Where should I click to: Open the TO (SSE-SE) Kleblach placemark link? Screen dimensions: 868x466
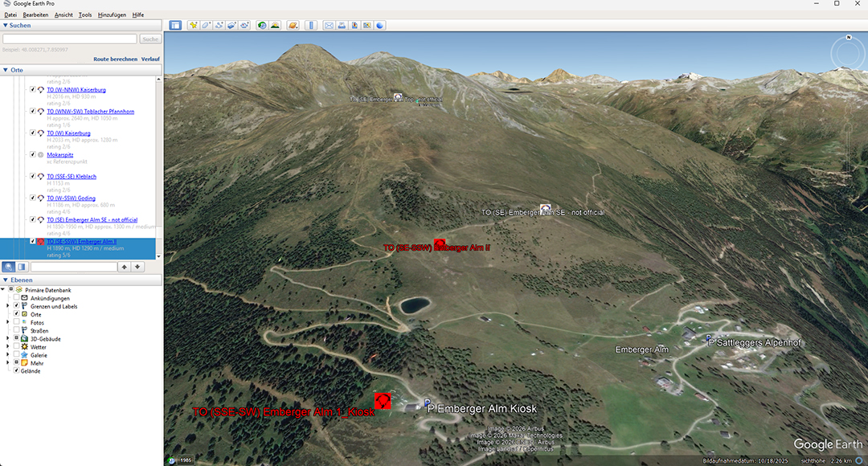point(71,176)
